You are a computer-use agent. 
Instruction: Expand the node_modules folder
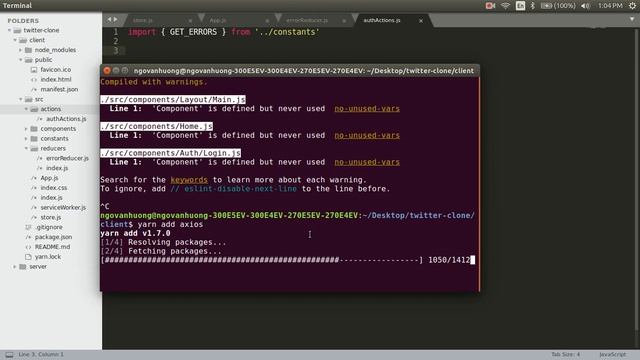(x=21, y=50)
